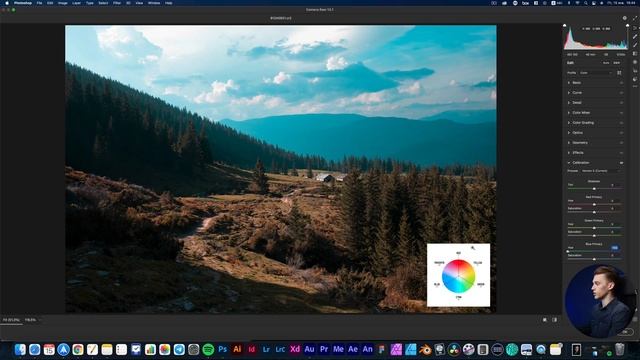Image resolution: width=640 pixels, height=360 pixels.
Task: Click the Shadows Tint slider handle
Action: coord(594,189)
